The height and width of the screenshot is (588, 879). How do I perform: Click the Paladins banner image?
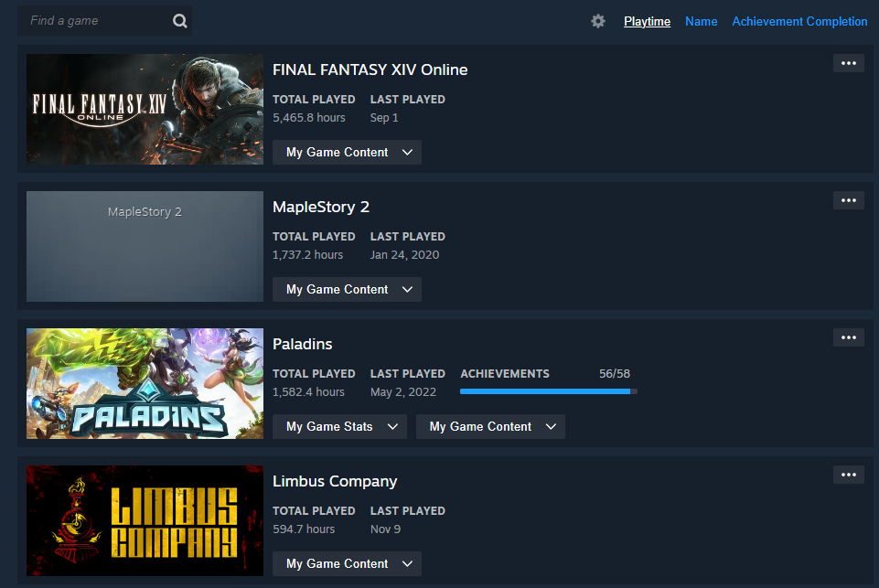click(x=145, y=383)
